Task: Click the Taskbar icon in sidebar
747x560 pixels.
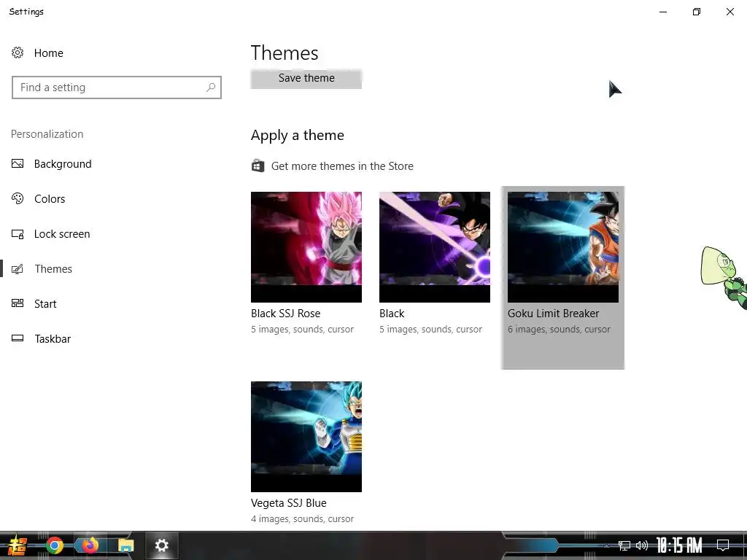Action: [x=18, y=338]
